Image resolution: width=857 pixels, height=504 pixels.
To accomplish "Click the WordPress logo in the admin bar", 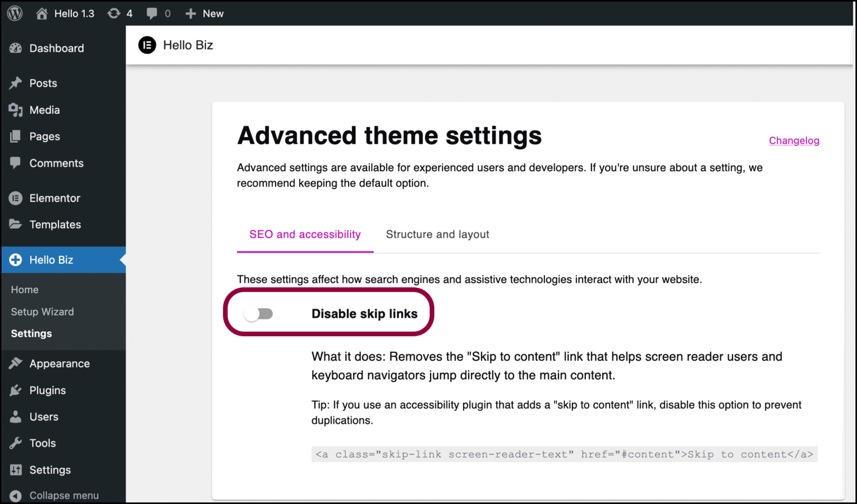I will [x=14, y=13].
